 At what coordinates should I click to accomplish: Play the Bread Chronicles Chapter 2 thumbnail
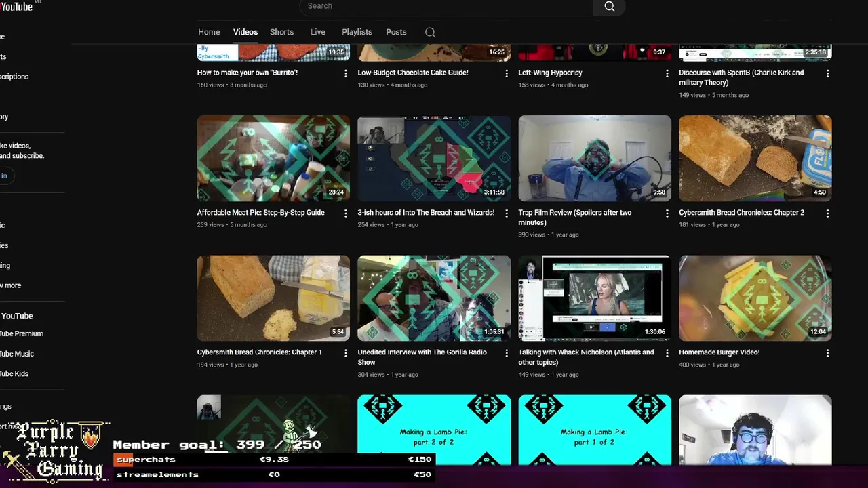[755, 158]
